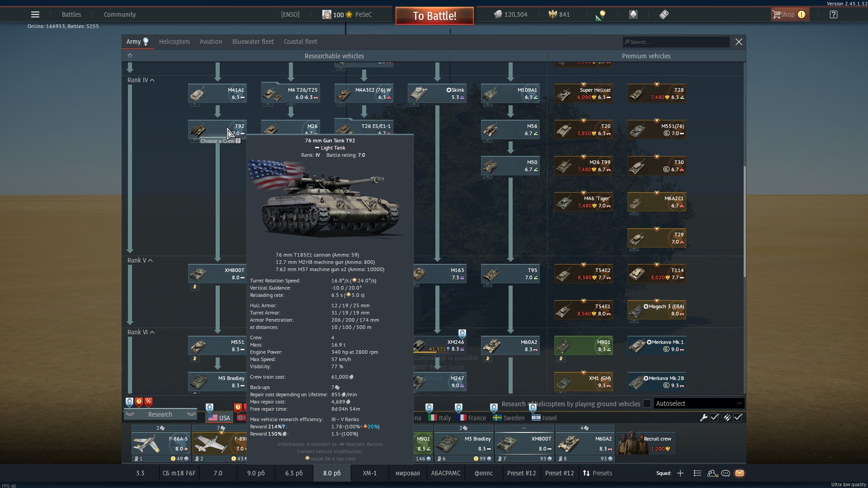Open the Community menu
Screen dimensions: 868x488
(x=120, y=14)
